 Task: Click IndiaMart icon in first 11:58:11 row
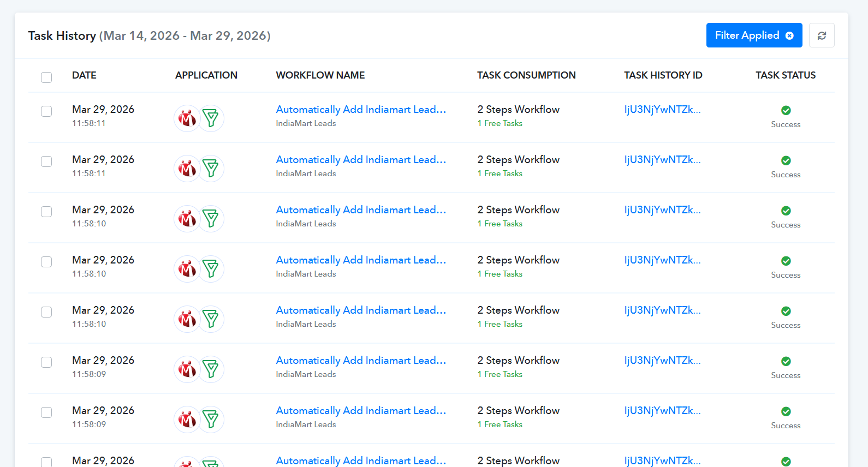187,118
